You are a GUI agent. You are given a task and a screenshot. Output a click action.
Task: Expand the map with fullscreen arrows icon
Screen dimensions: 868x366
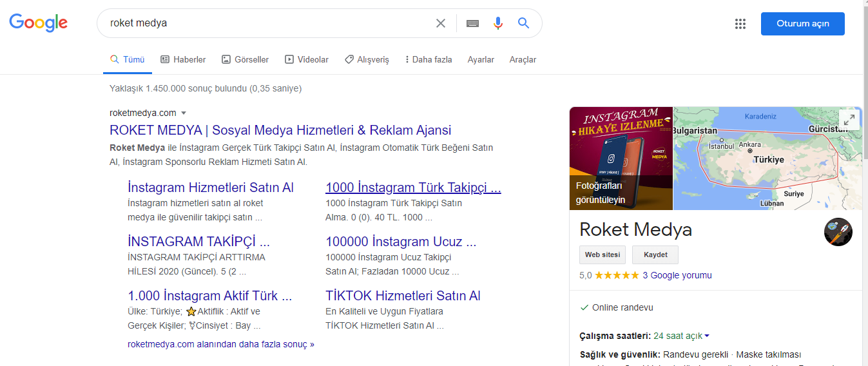[849, 119]
